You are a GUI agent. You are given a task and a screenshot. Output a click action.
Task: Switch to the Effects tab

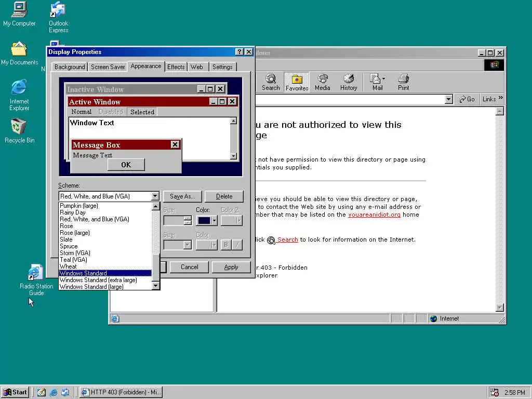point(176,67)
